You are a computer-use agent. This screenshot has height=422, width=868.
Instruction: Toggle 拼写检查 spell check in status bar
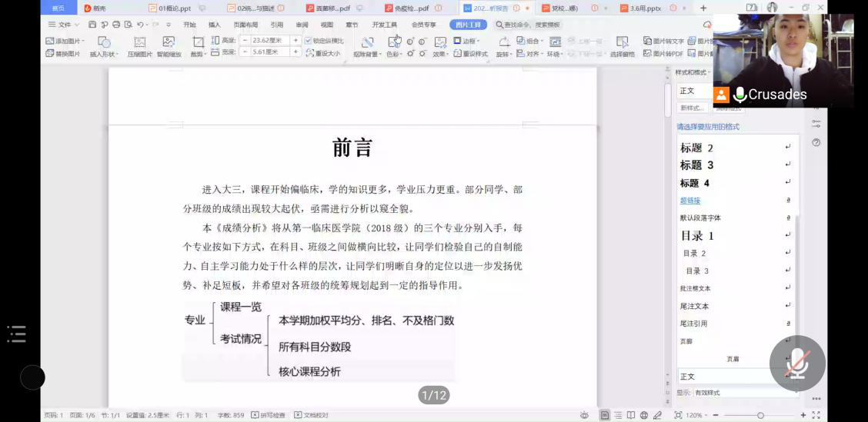pos(268,415)
